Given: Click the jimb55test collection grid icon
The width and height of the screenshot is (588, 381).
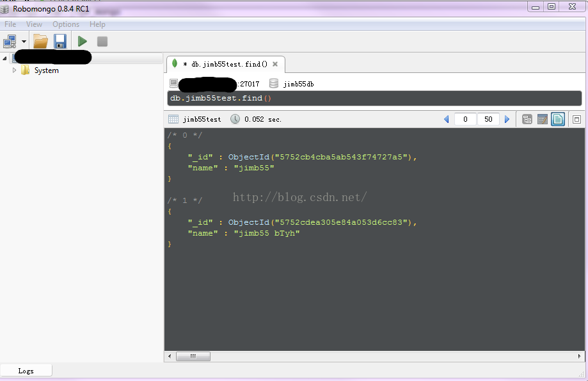Looking at the screenshot, I should 173,119.
